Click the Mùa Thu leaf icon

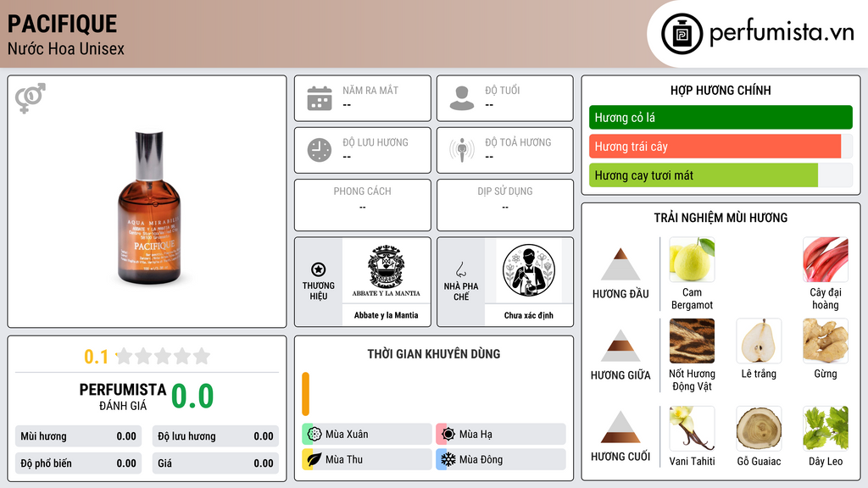click(314, 459)
